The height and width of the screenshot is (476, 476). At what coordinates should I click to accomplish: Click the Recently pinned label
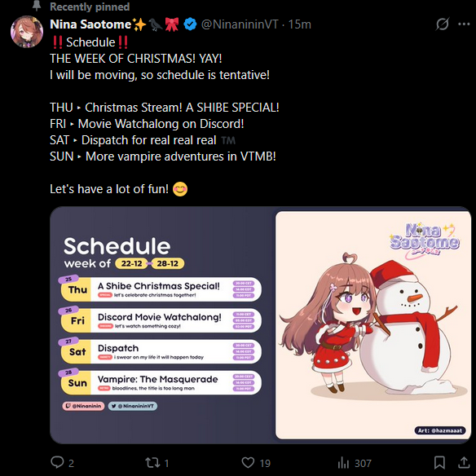pyautogui.click(x=90, y=7)
